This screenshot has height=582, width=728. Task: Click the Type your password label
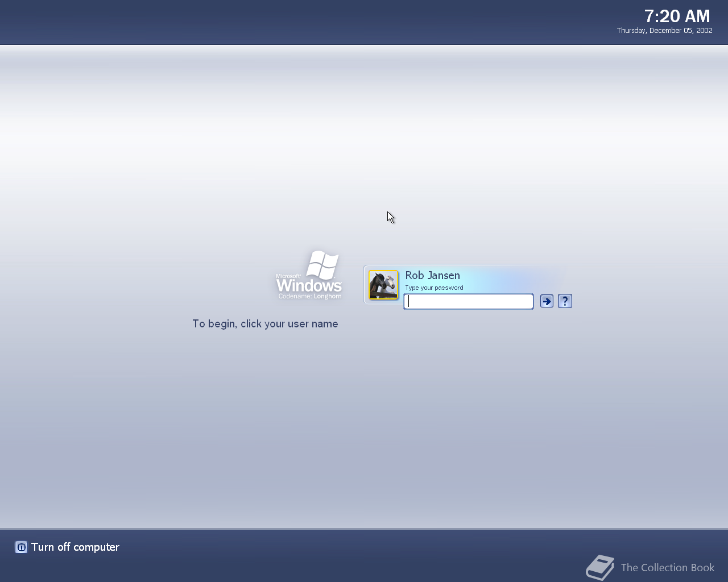(434, 288)
